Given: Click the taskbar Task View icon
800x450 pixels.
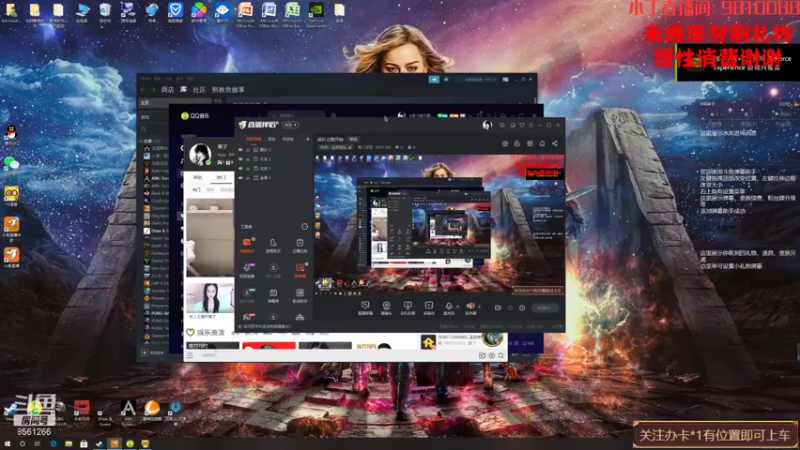Looking at the screenshot, I should [x=37, y=444].
